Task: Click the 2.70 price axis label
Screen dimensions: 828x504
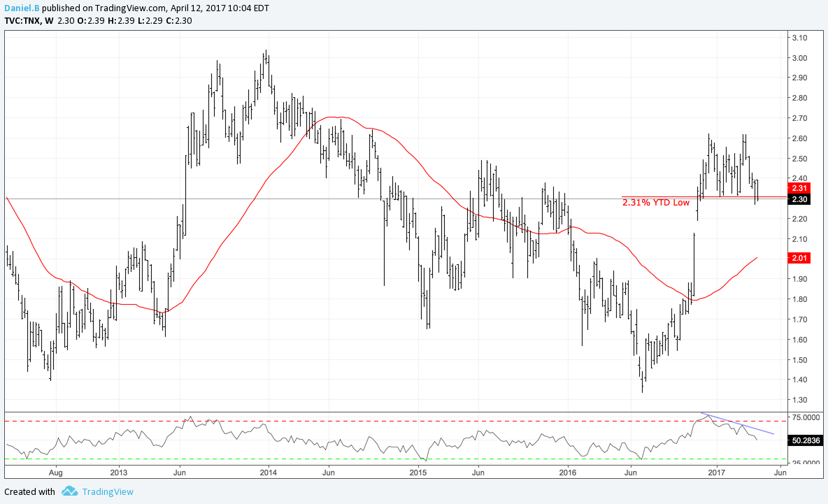Action: click(799, 118)
